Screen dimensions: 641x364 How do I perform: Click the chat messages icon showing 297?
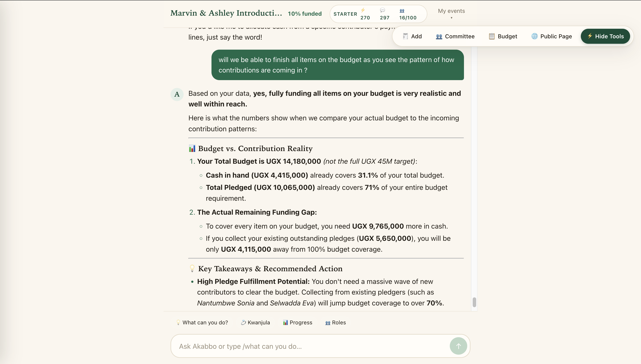click(382, 10)
